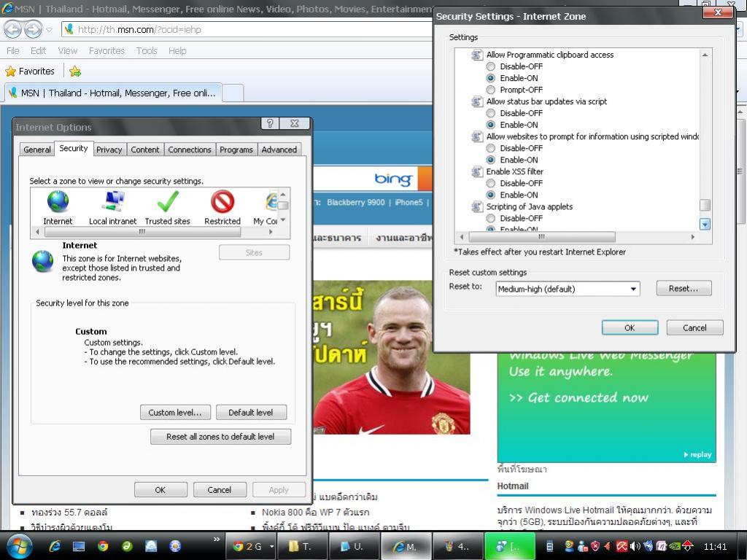Click the NVIDIA tray icon
The image size is (747, 560).
[675, 546]
